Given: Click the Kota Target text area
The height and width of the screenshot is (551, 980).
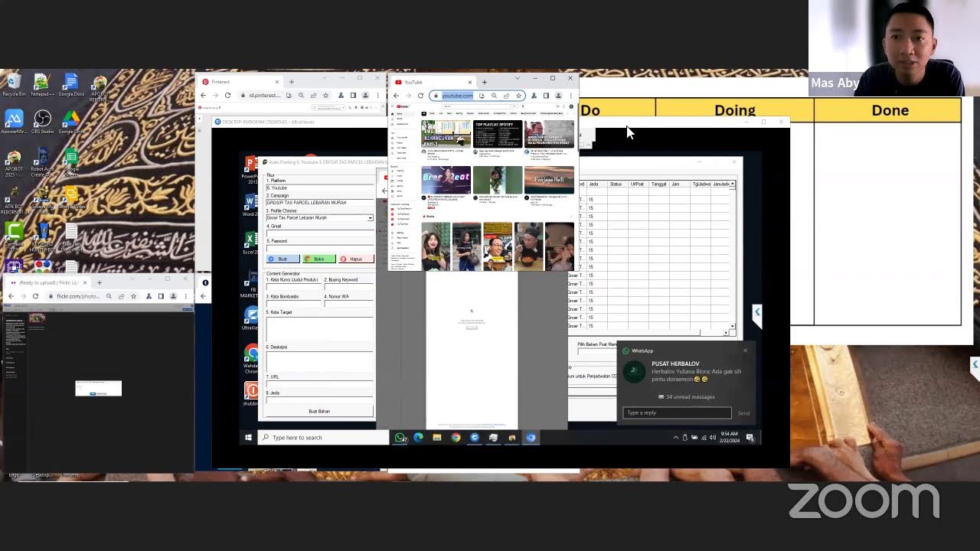Looking at the screenshot, I should coord(319,329).
